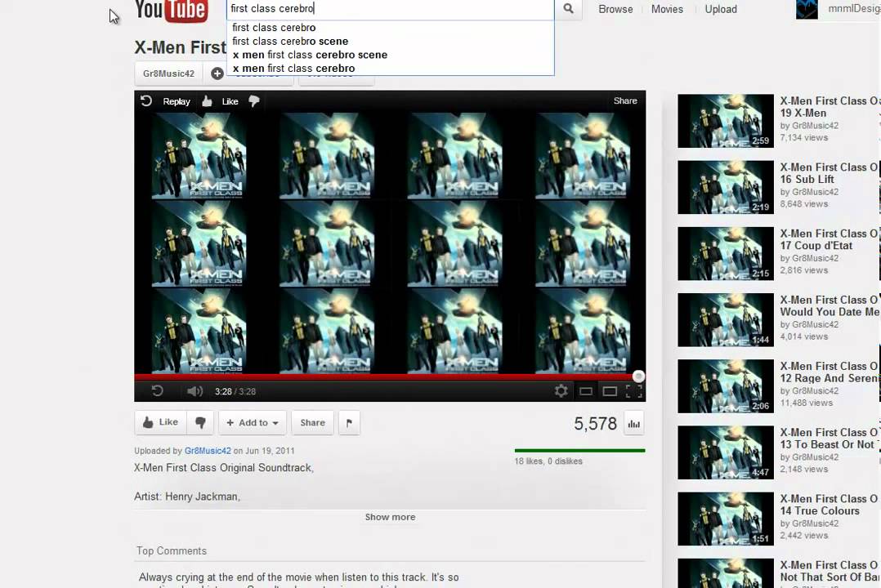Open 'Would You Date Me' video title

coord(830,305)
